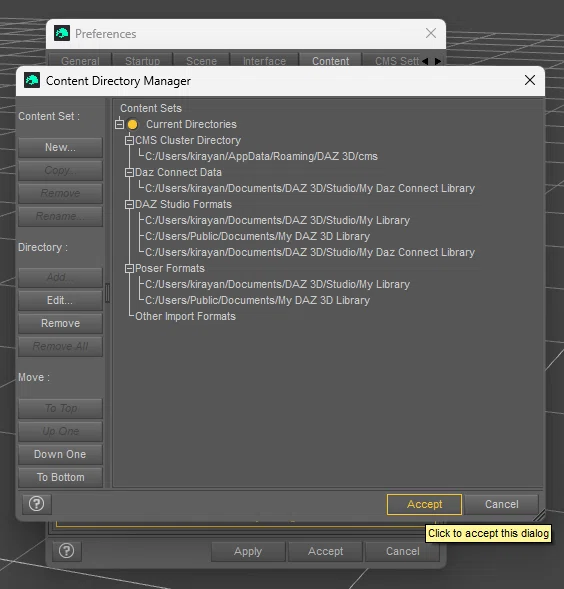Collapse Poser Formats branch

click(129, 268)
